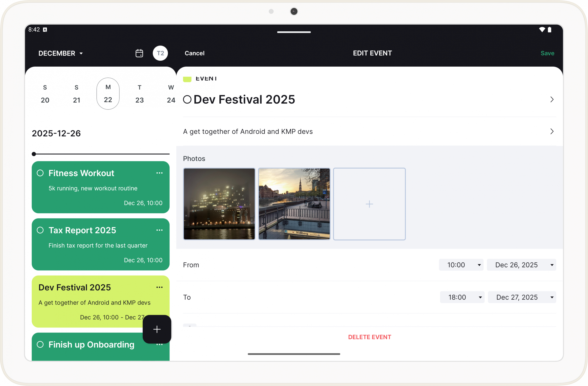Image resolution: width=588 pixels, height=386 pixels.
Task: Open the calendar view icon in header
Action: pyautogui.click(x=139, y=53)
